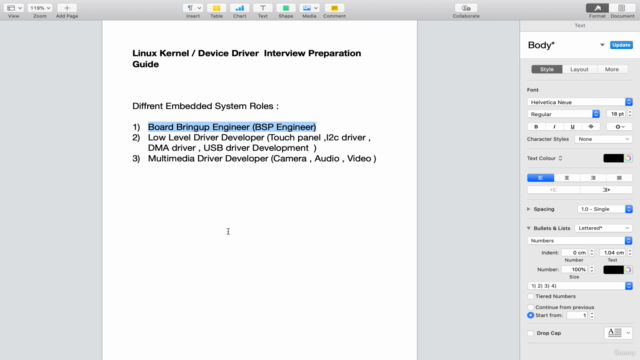Open advanced text options gear
The image size is (640, 360).
point(620,127)
